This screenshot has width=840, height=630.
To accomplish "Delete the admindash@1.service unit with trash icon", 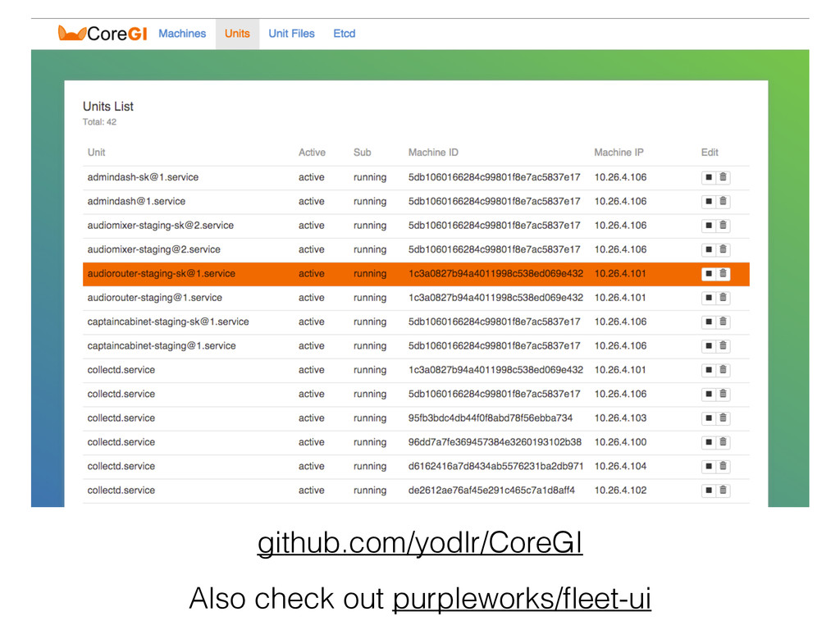I will click(723, 202).
